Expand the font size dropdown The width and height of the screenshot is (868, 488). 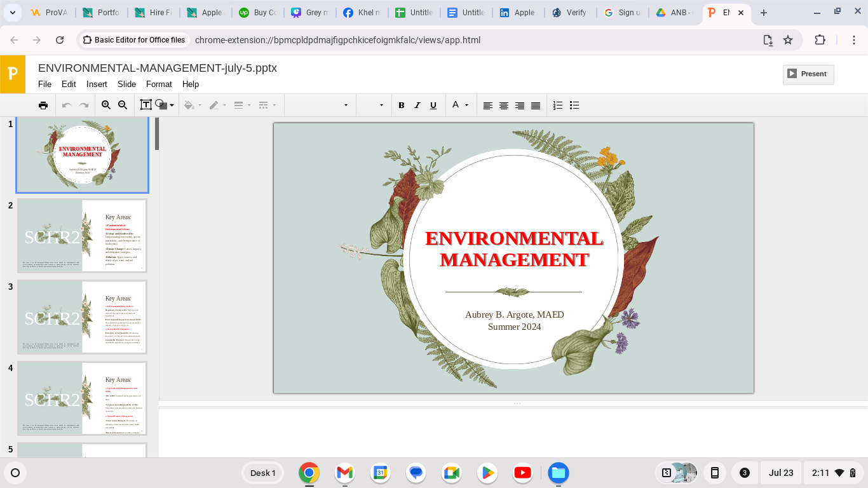click(381, 105)
